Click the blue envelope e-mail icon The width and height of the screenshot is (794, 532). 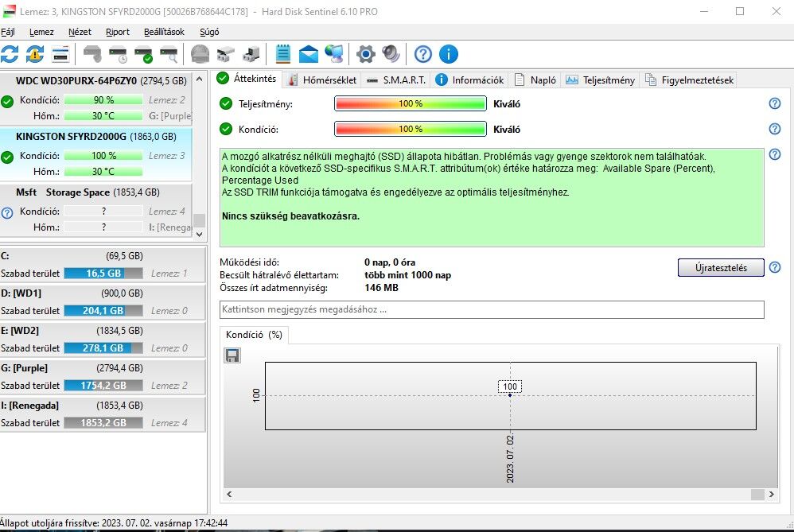(x=309, y=53)
